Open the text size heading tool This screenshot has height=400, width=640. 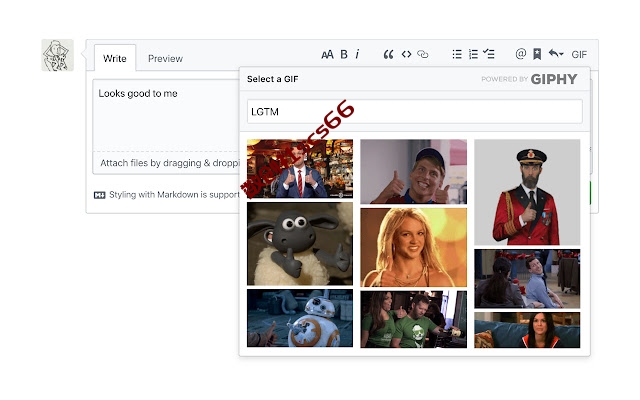pos(327,54)
